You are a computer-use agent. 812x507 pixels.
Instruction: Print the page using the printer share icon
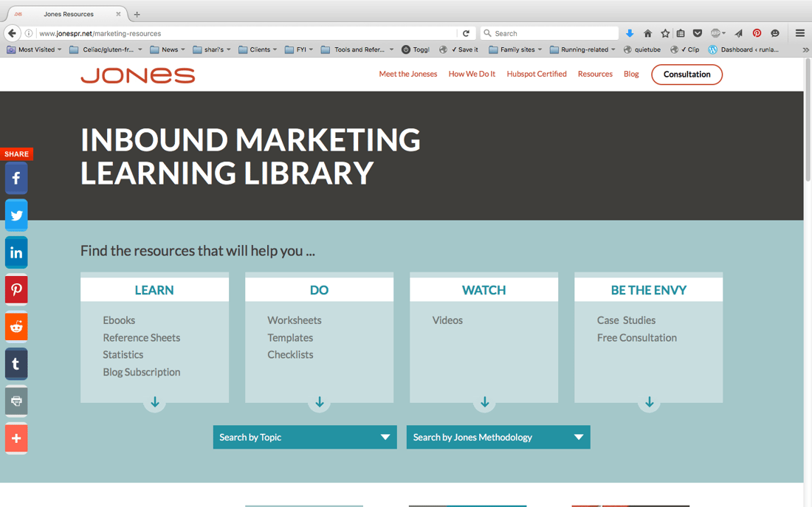[16, 401]
